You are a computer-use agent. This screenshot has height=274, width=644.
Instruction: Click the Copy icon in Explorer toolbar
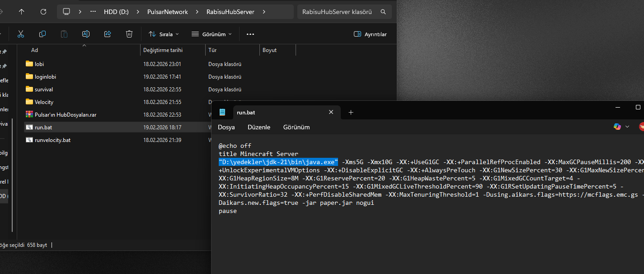click(x=42, y=34)
